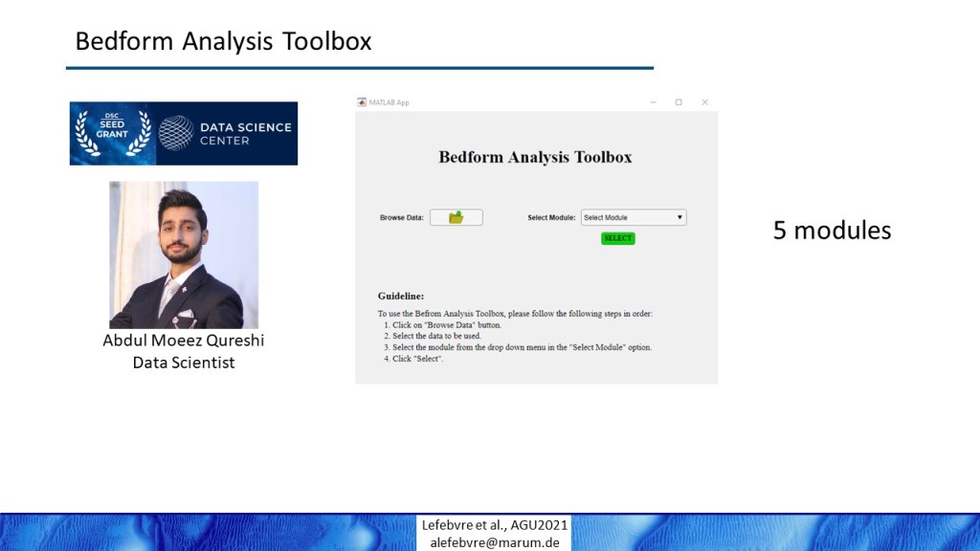Click the MATLAB App title bar icon
This screenshot has width=980, height=551.
(362, 102)
